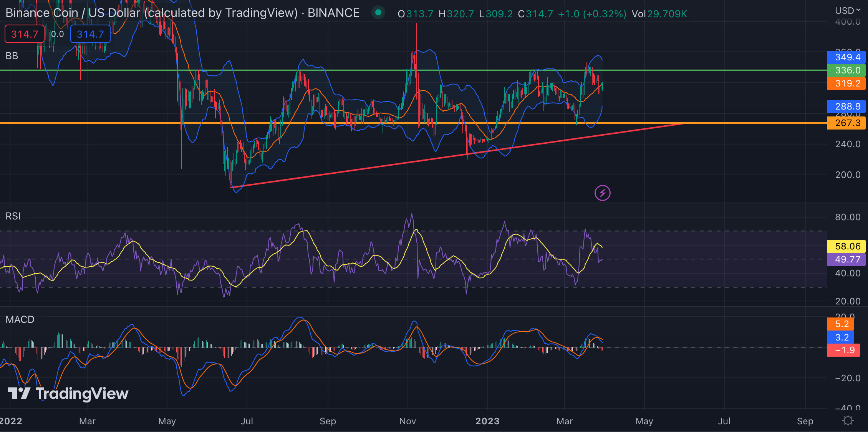Click the Vol 29.709K readout
868x432 pixels.
click(659, 14)
